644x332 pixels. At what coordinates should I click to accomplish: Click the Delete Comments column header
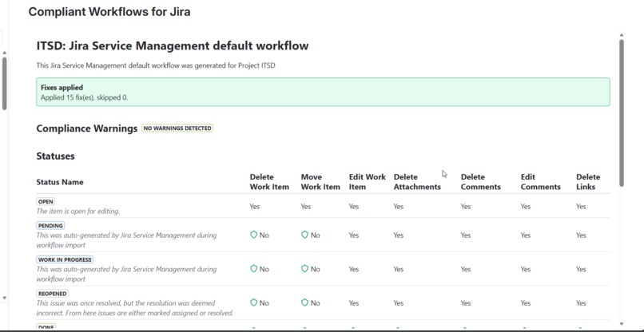pyautogui.click(x=480, y=182)
